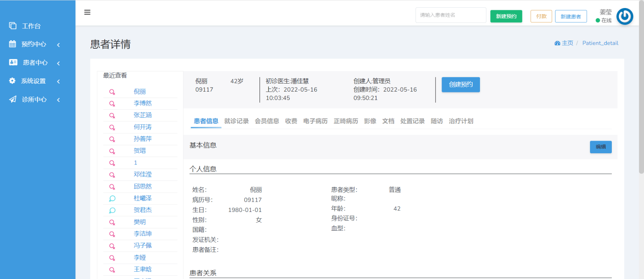The height and width of the screenshot is (279, 644).
Task: Focus the patient name search field
Action: 451,15
